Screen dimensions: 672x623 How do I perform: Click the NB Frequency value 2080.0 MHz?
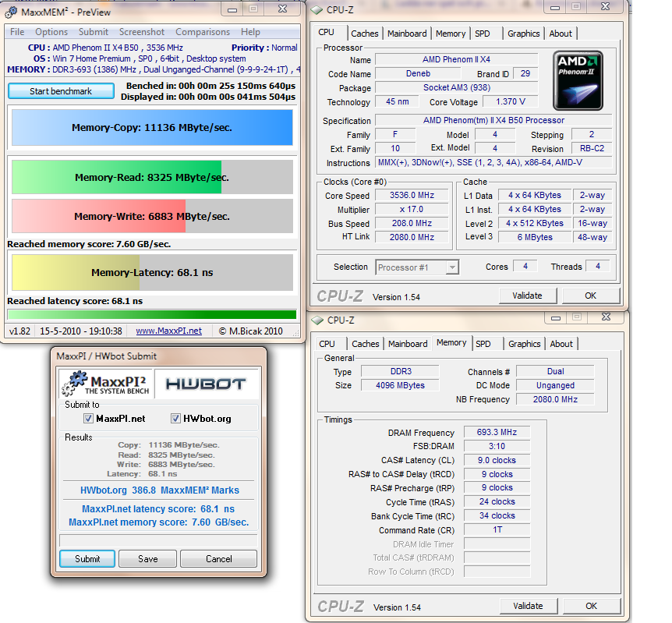coord(555,399)
